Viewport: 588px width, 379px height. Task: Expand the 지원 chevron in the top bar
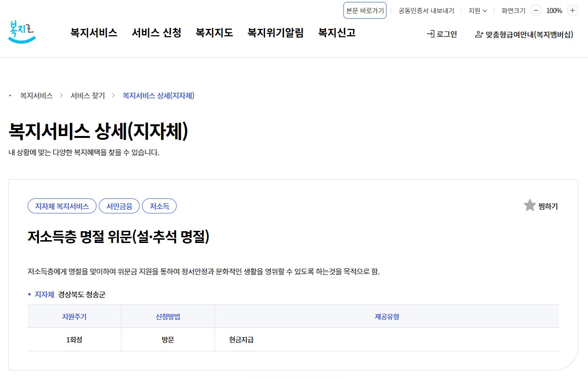pos(486,10)
